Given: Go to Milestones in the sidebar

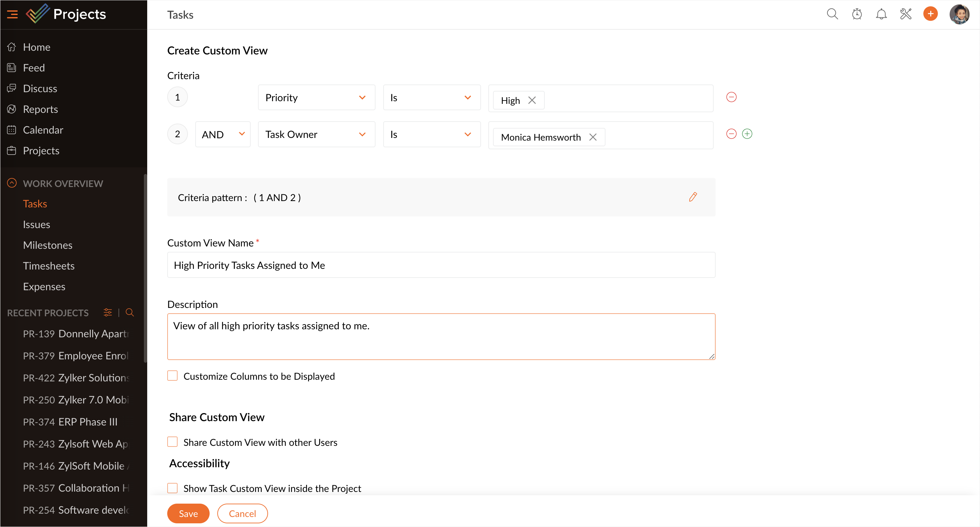Looking at the screenshot, I should (47, 245).
